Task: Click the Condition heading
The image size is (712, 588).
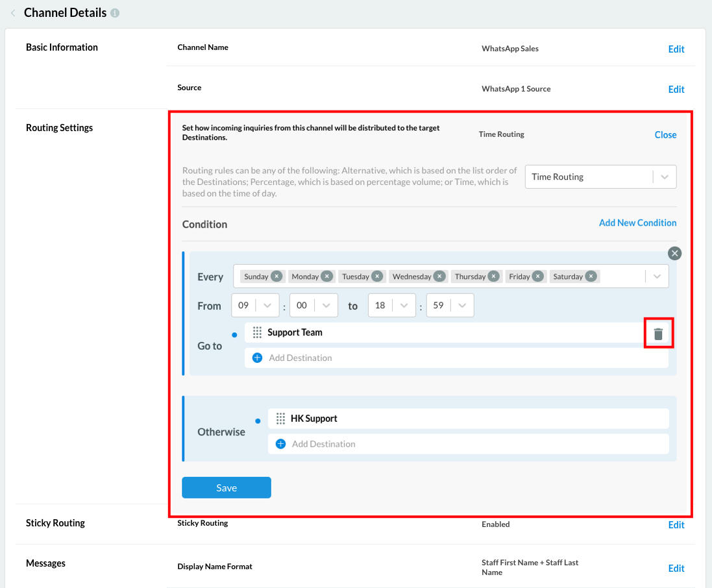Action: pyautogui.click(x=204, y=225)
